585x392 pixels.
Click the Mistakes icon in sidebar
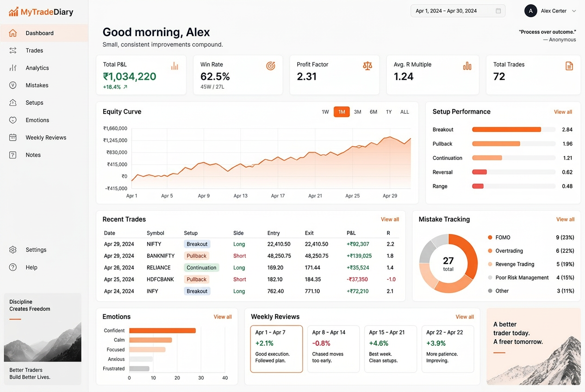click(13, 85)
